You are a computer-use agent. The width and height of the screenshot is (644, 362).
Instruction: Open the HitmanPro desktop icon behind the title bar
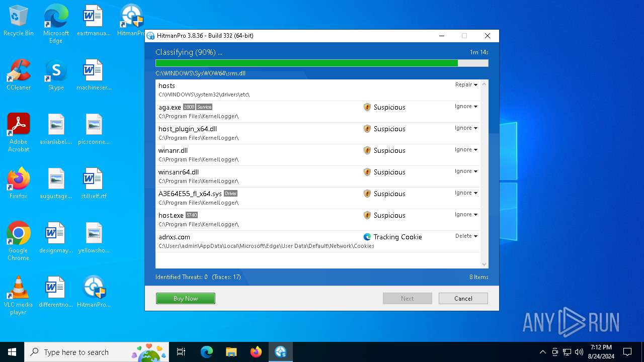coord(131,21)
